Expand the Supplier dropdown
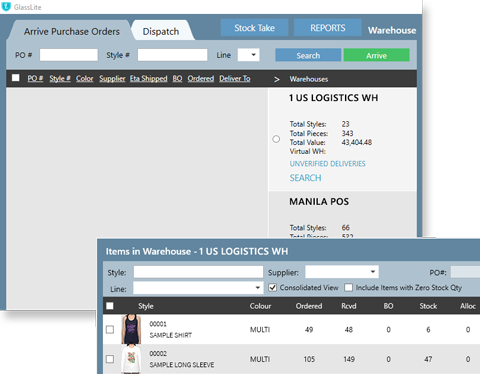480x374 pixels. pos(342,272)
